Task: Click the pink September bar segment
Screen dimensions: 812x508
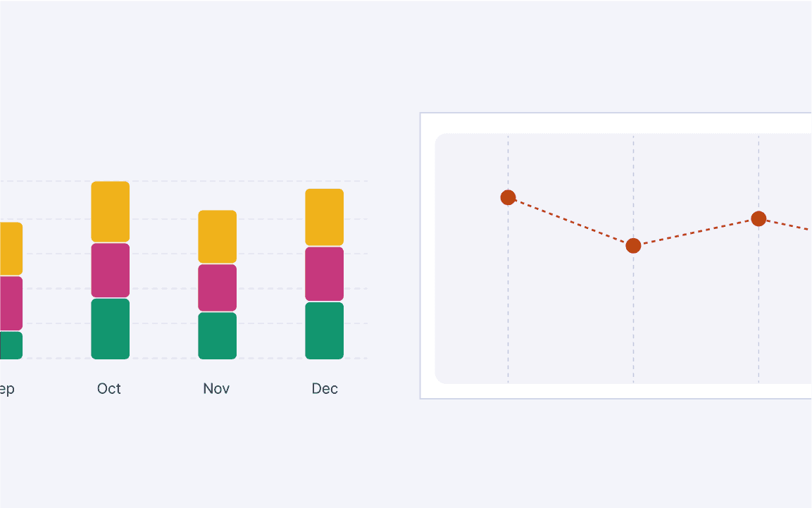Action: click(11, 303)
